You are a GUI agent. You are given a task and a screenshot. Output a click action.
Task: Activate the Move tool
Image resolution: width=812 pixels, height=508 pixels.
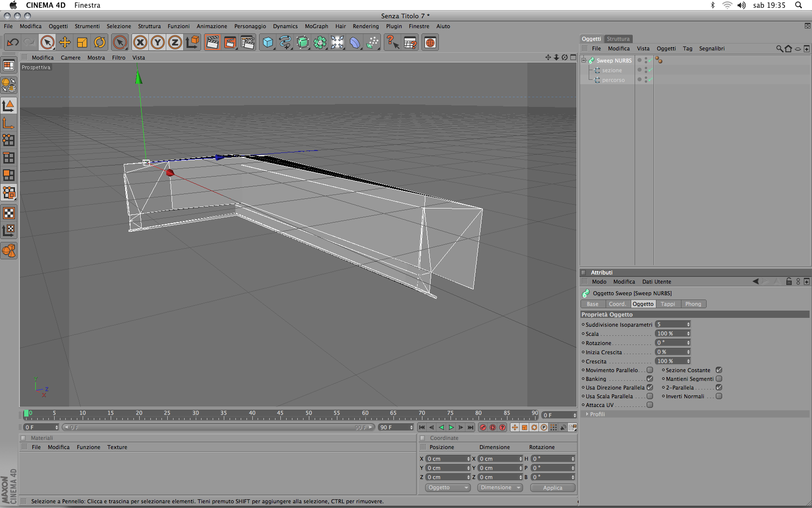point(65,43)
